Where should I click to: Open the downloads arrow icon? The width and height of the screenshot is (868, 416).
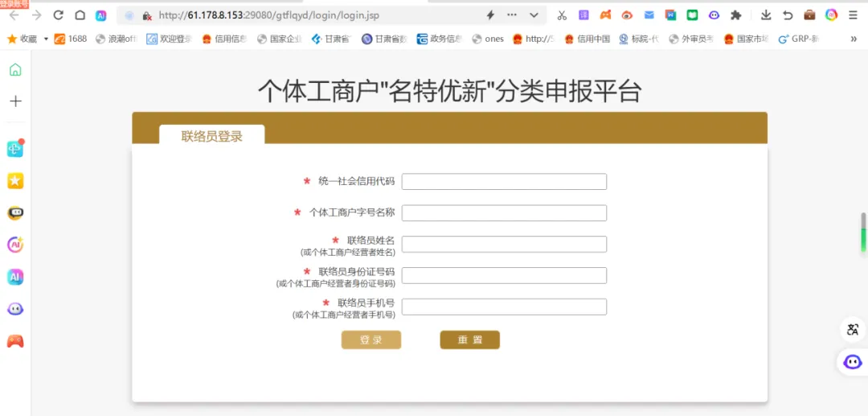click(x=766, y=15)
